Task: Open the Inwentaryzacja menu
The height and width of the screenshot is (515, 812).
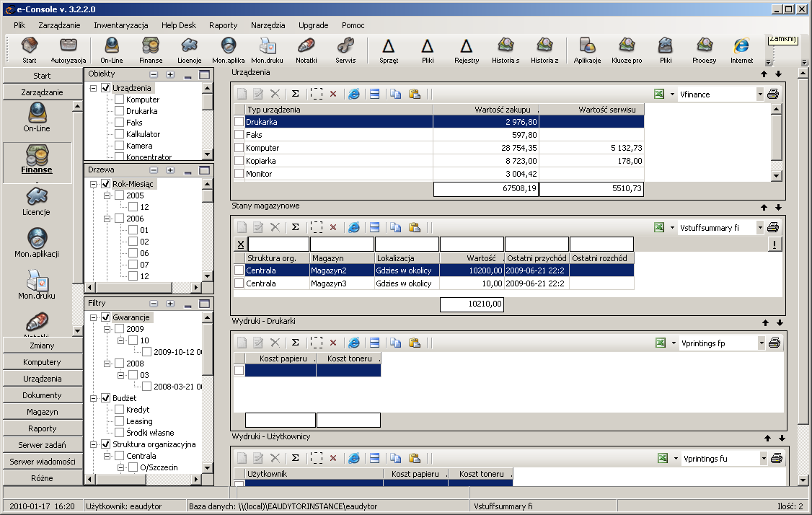Action: [x=121, y=25]
